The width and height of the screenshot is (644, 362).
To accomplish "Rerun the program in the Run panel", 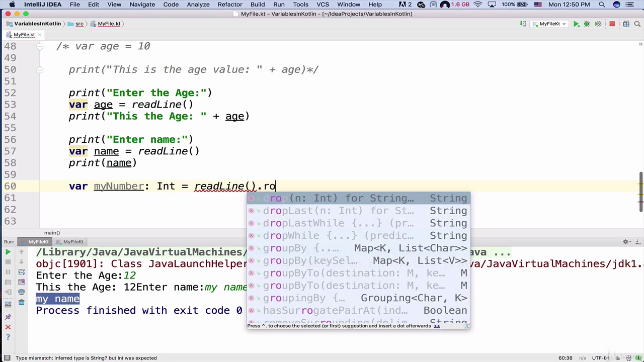I will point(8,252).
